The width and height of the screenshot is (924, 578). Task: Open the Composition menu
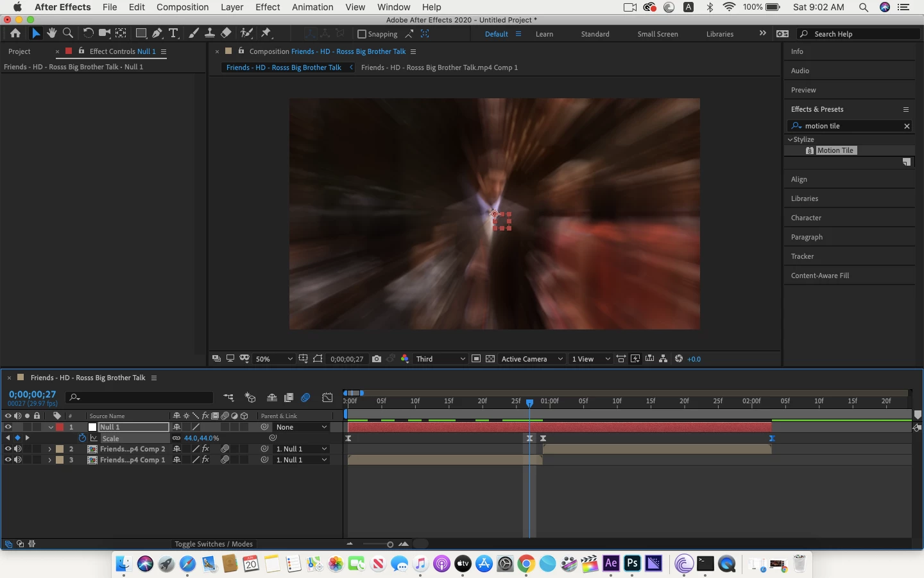coord(182,7)
